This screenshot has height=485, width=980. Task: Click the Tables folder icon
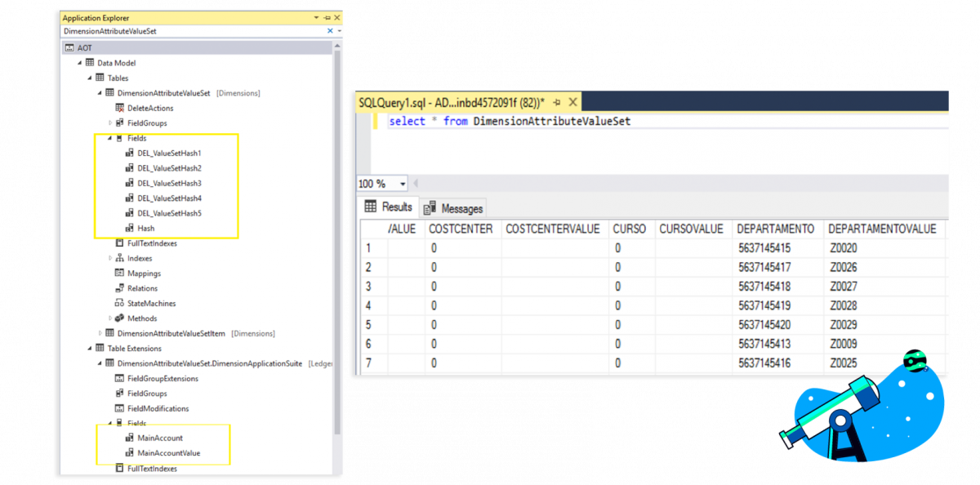click(x=100, y=78)
